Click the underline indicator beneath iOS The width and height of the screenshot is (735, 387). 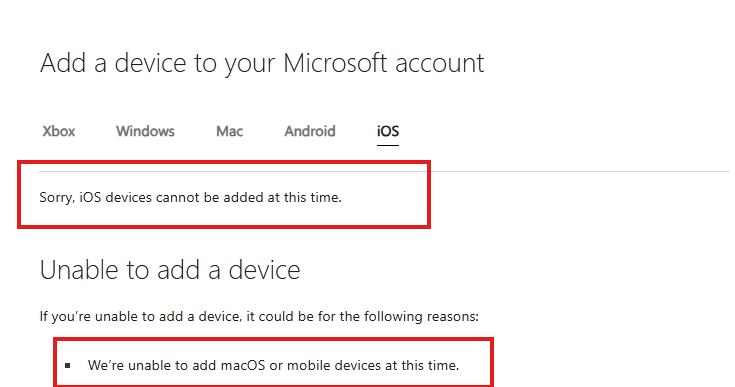pyautogui.click(x=388, y=145)
